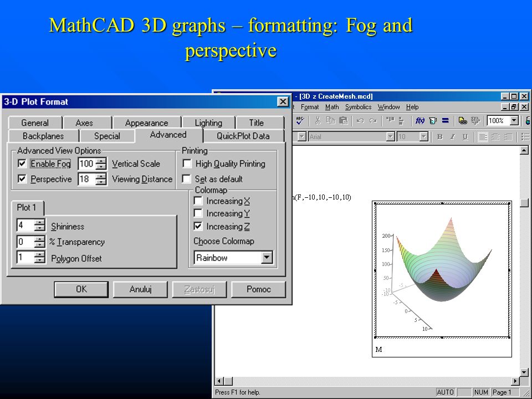The height and width of the screenshot is (399, 532).
Task: Select the Plot 1 tab
Action: [x=27, y=207]
